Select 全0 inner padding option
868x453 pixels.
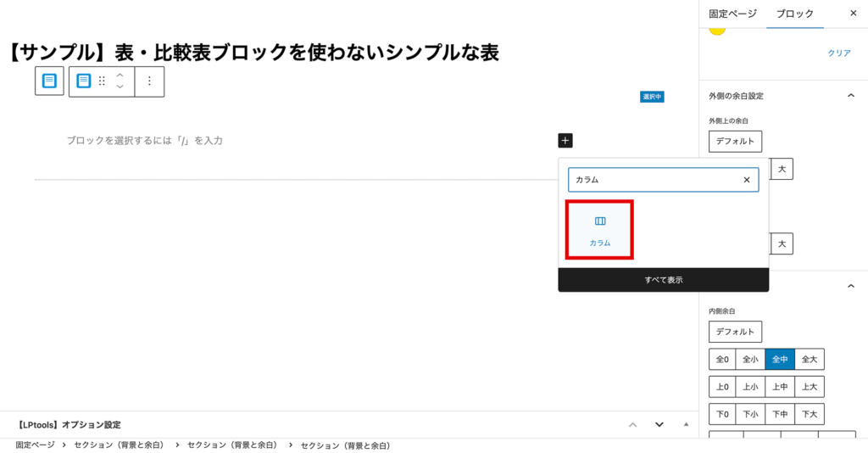[722, 360]
